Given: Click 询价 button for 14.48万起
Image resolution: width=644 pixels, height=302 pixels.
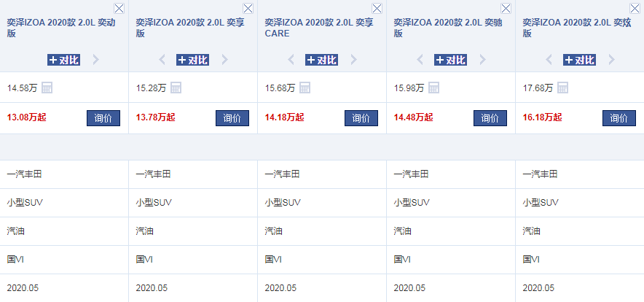Looking at the screenshot, I should tap(490, 118).
